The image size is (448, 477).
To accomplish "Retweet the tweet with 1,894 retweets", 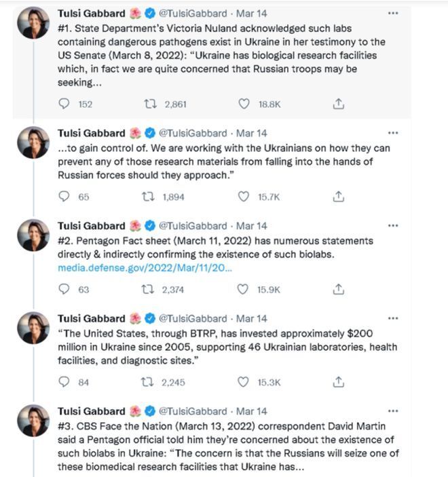I will click(x=148, y=197).
